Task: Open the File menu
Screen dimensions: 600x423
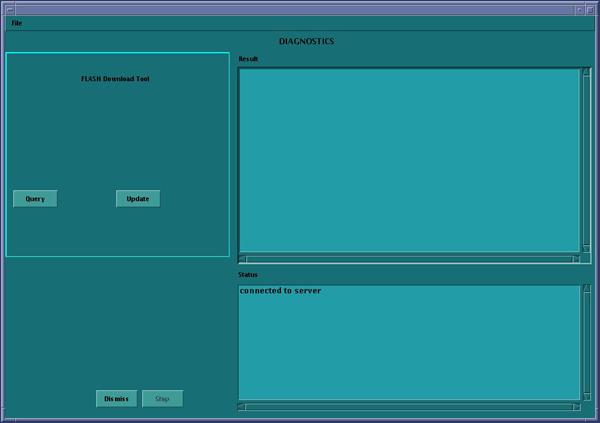Action: click(x=16, y=23)
